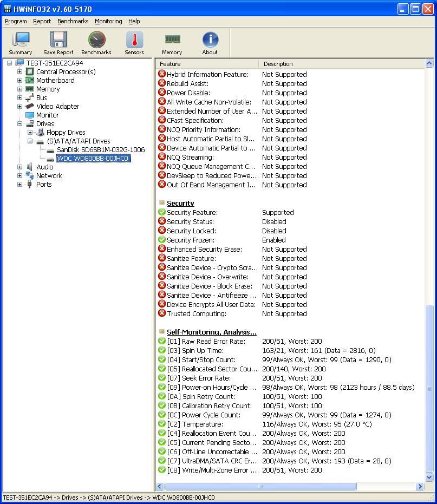Collapse the (S)ATA/ATAPI Drives node
Image resolution: width=437 pixels, height=504 pixels.
(30, 141)
